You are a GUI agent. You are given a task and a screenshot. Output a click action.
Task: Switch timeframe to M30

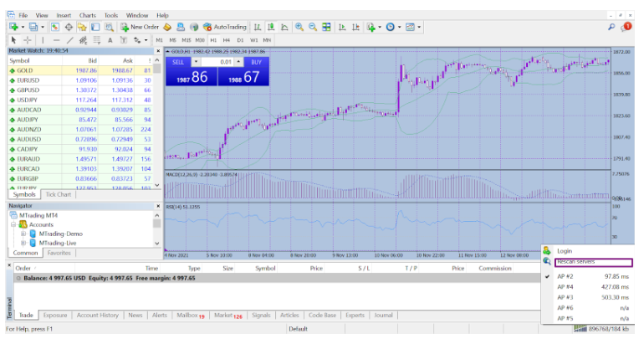(x=200, y=40)
